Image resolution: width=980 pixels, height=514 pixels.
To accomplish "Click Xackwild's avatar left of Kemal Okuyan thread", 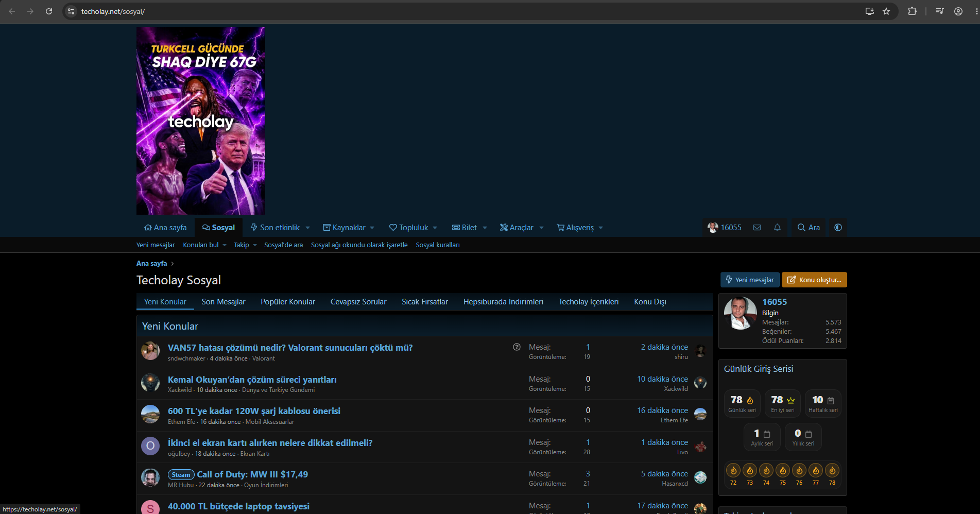I will tap(150, 383).
